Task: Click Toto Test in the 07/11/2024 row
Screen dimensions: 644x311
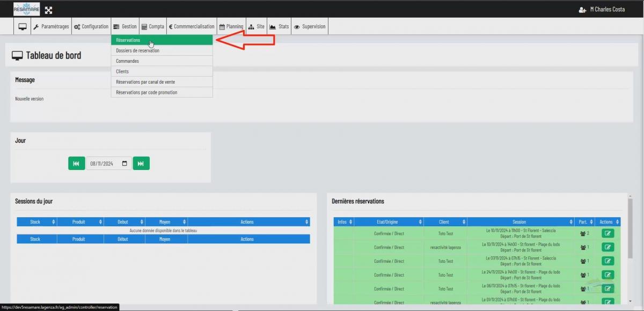Action: click(x=445, y=261)
